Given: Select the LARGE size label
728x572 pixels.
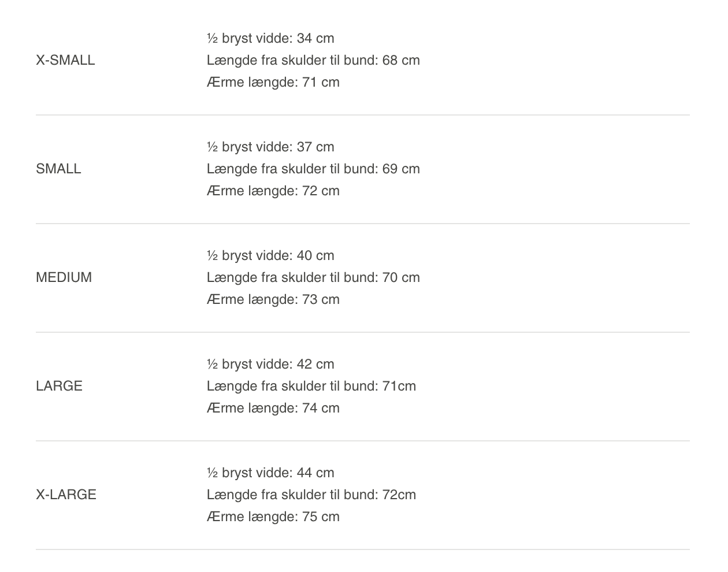Looking at the screenshot, I should pyautogui.click(x=59, y=386).
